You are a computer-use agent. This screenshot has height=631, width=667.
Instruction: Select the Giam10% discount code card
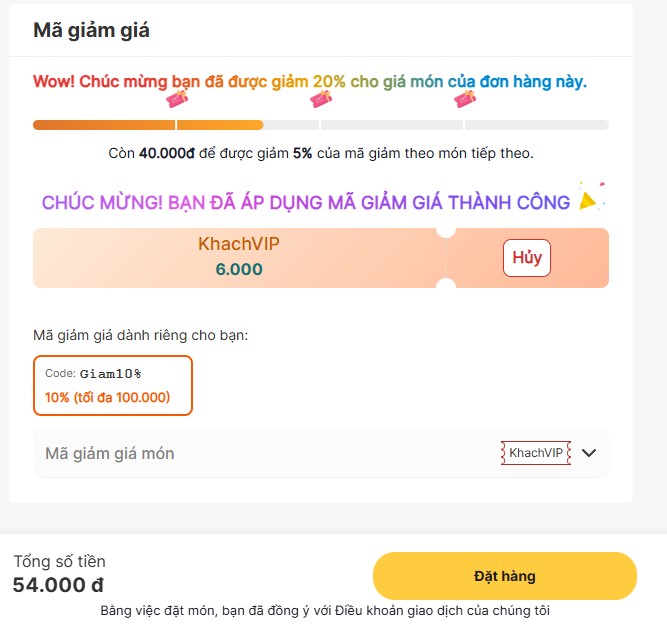coord(113,385)
